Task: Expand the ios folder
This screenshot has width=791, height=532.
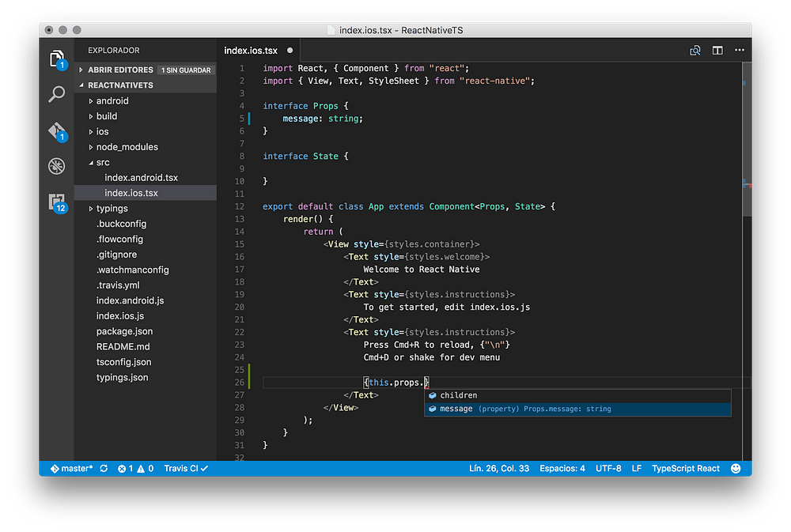Action: [x=146, y=131]
